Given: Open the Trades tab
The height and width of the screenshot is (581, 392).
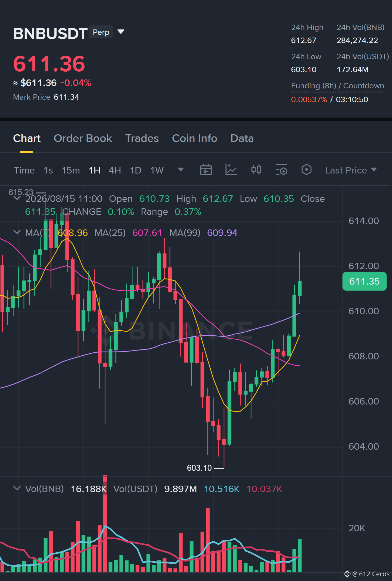Looking at the screenshot, I should click(142, 138).
